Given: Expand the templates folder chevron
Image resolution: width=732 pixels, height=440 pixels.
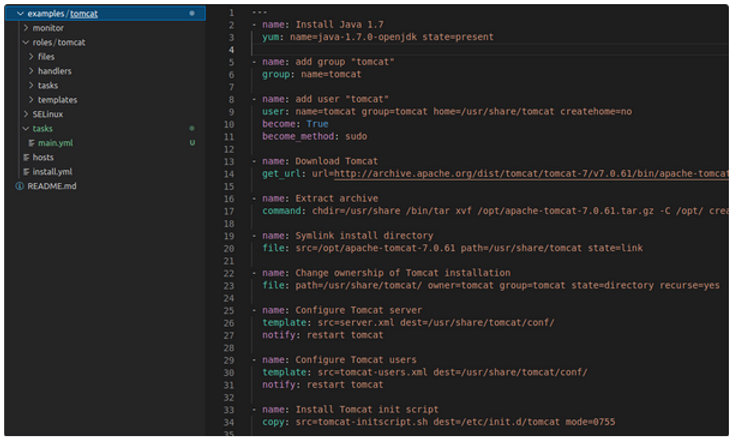Looking at the screenshot, I should [x=31, y=100].
